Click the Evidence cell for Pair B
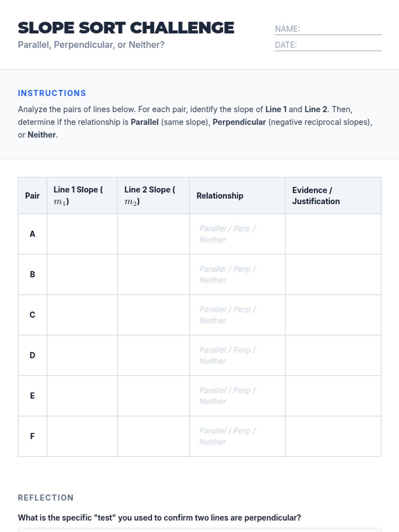399x532 pixels. (x=333, y=275)
